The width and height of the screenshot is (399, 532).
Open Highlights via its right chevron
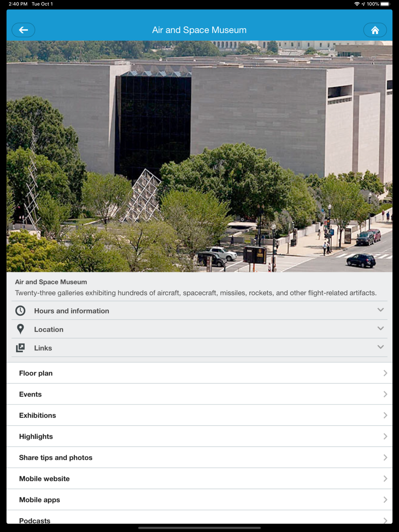click(x=385, y=436)
